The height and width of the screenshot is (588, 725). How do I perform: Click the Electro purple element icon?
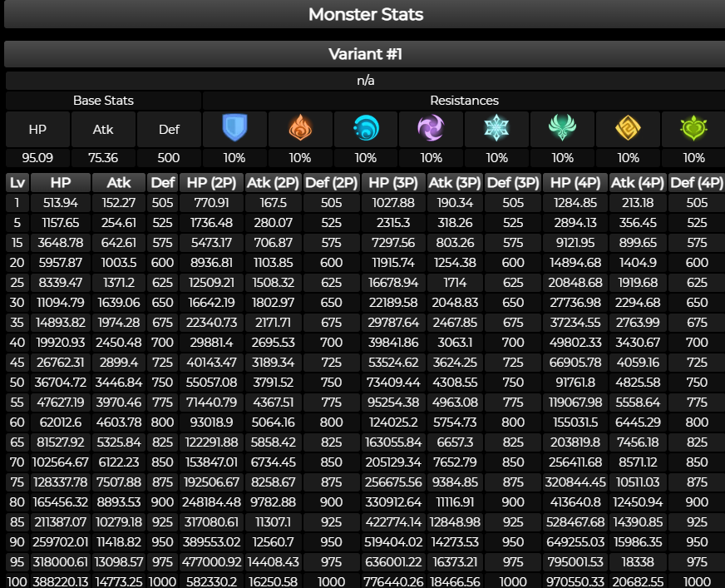tap(431, 128)
